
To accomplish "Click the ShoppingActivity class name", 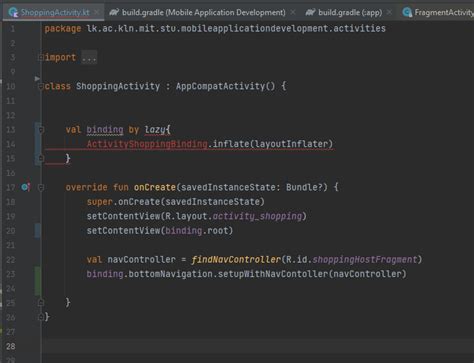I will [118, 86].
